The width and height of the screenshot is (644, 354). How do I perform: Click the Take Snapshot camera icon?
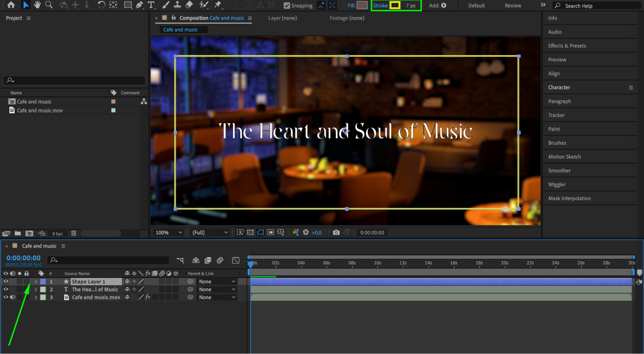click(336, 232)
